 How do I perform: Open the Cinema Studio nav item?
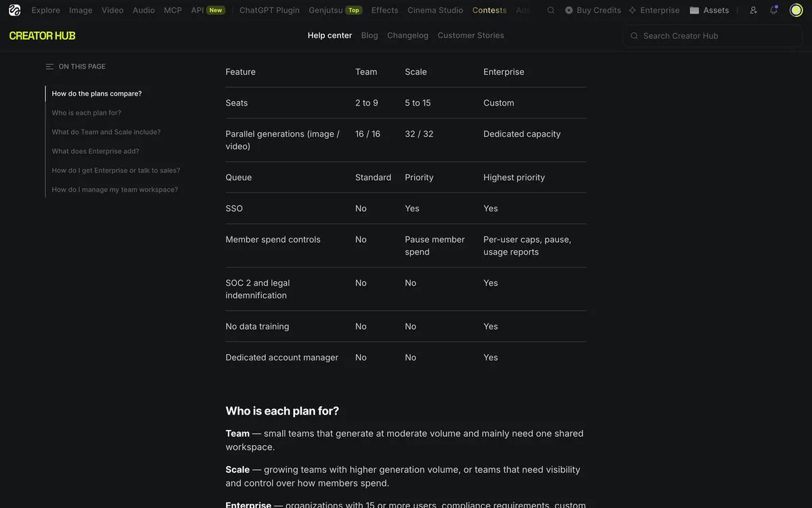point(435,10)
